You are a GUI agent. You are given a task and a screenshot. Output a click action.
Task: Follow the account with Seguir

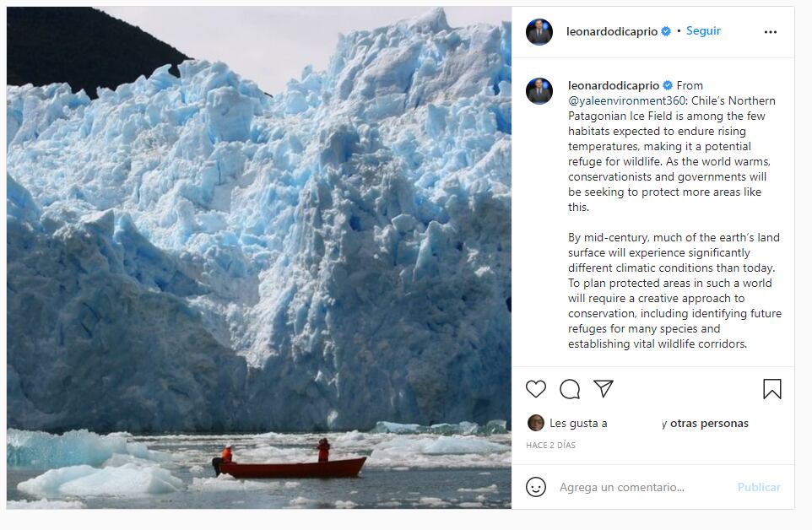703,31
